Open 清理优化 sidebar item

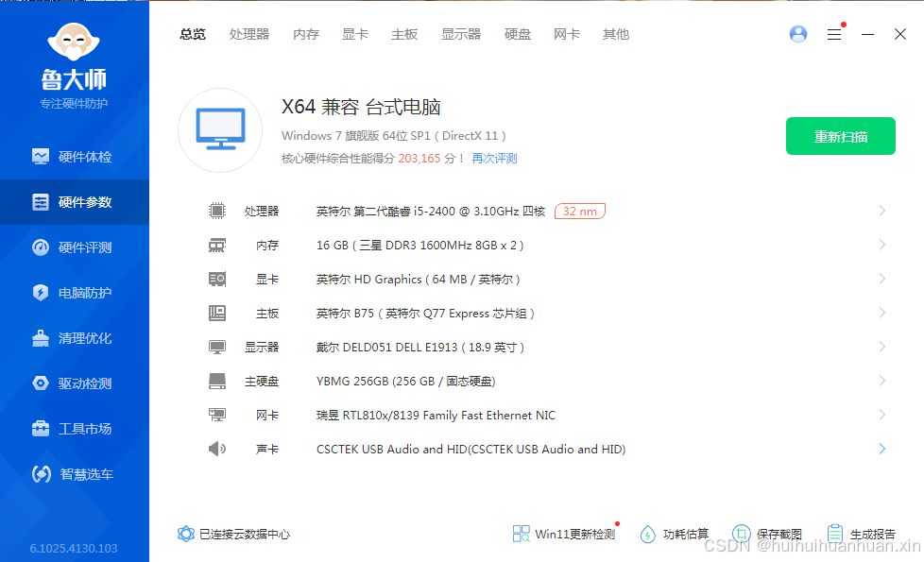point(75,338)
